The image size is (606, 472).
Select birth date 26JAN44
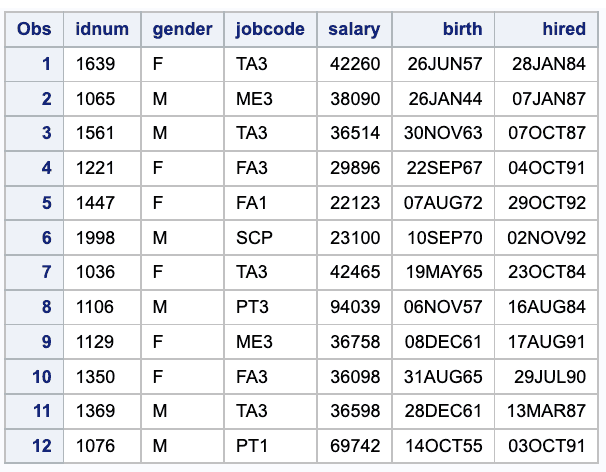444,99
